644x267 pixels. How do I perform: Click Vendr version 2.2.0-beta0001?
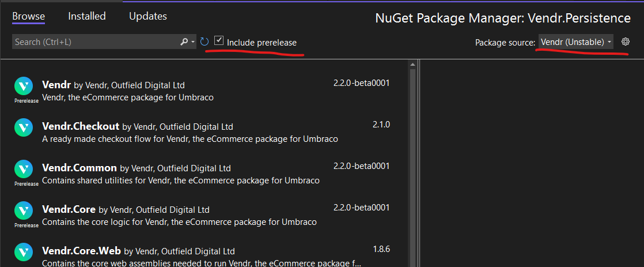click(x=361, y=83)
